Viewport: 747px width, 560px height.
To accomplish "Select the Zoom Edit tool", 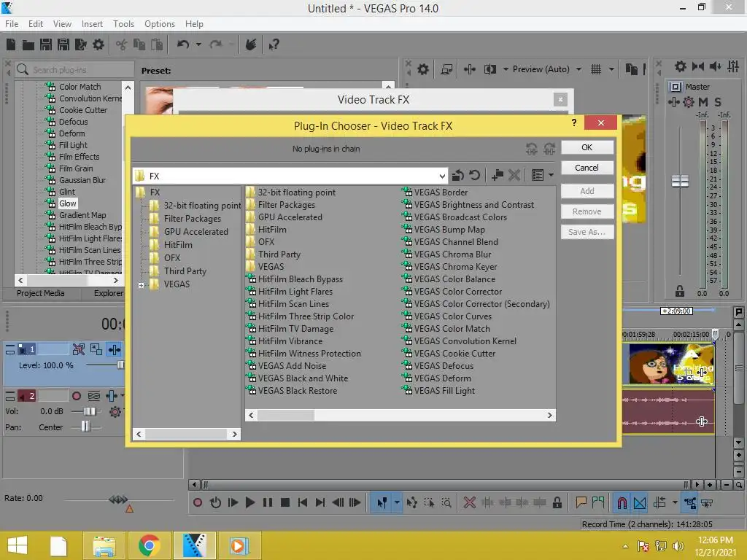I will click(x=446, y=502).
